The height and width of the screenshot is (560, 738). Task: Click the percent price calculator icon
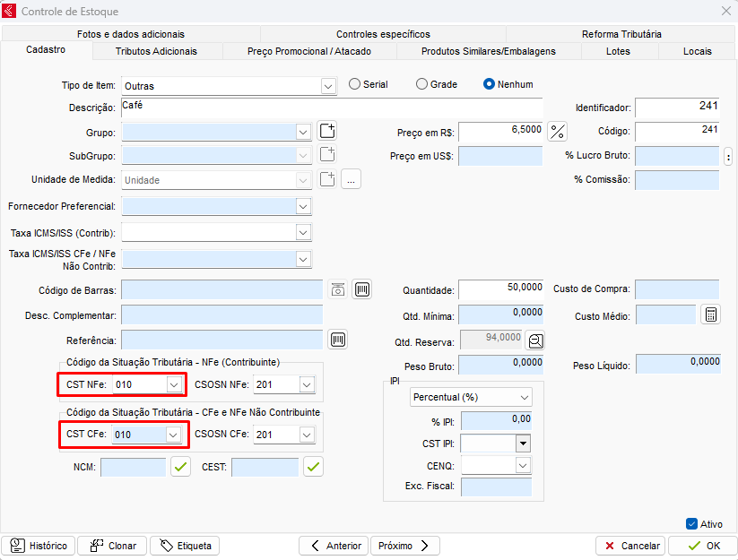[558, 132]
